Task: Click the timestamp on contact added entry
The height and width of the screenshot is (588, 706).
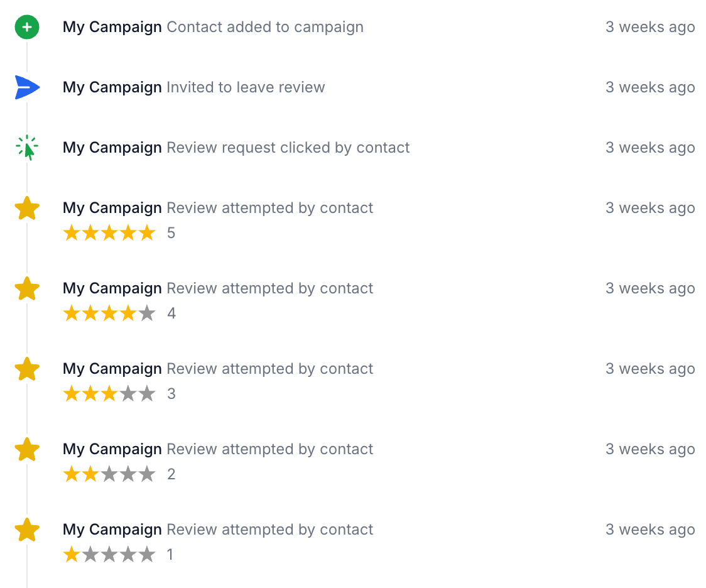Action: [650, 27]
